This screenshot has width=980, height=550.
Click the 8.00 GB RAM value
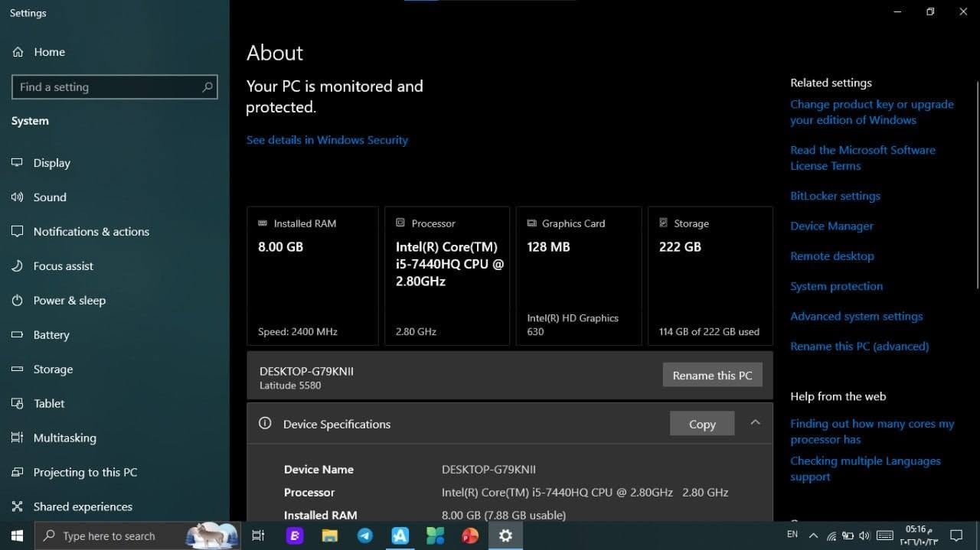tap(281, 247)
